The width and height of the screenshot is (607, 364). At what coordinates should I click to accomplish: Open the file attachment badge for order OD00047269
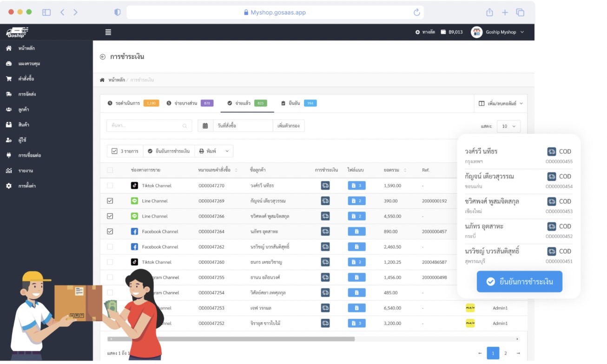(x=356, y=201)
